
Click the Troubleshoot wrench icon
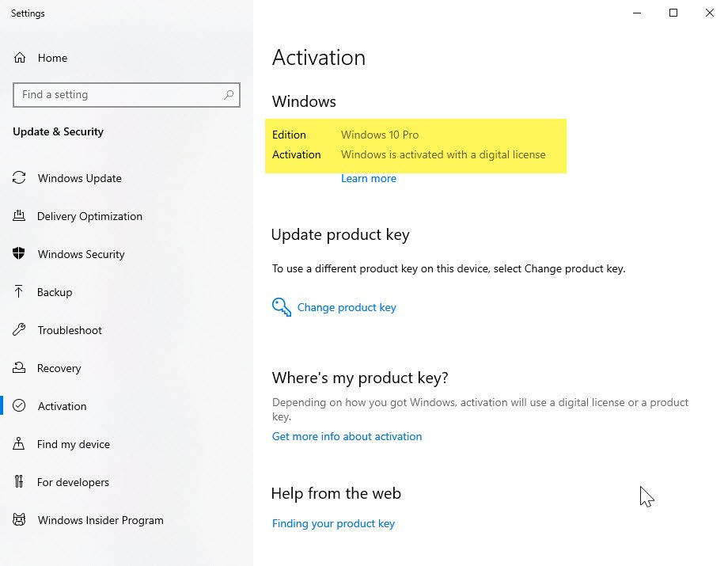[19, 329]
